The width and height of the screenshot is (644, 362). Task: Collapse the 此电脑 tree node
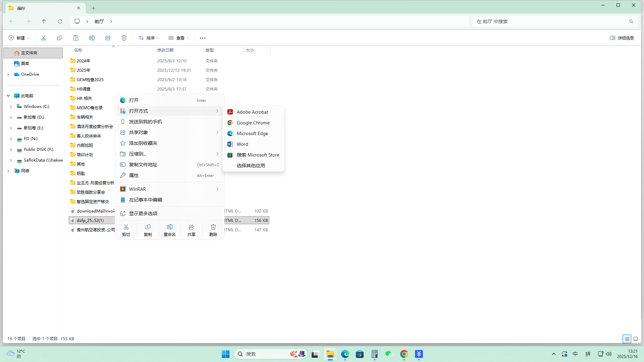(8, 96)
